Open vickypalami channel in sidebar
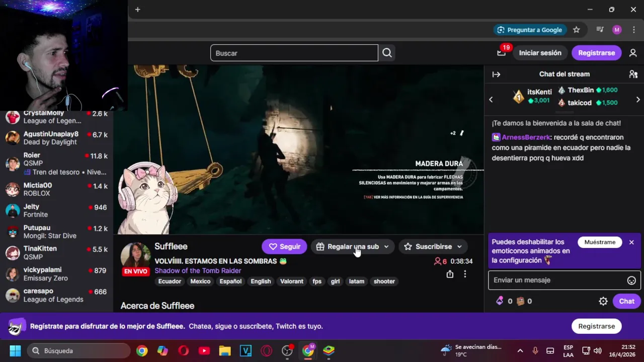Viewport: 644px width, 362px height. click(x=56, y=274)
